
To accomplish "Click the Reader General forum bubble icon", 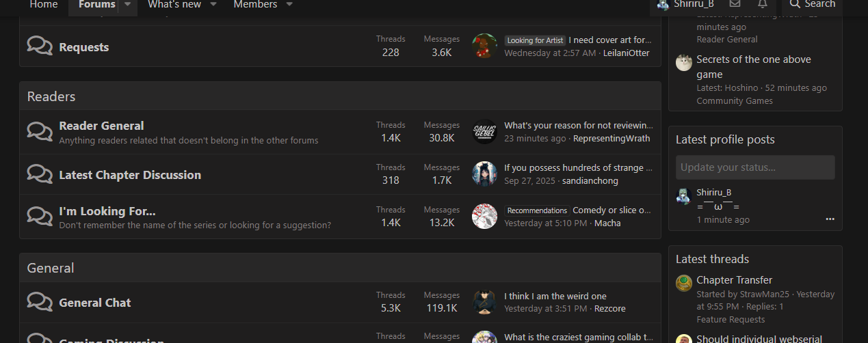I will click(40, 131).
